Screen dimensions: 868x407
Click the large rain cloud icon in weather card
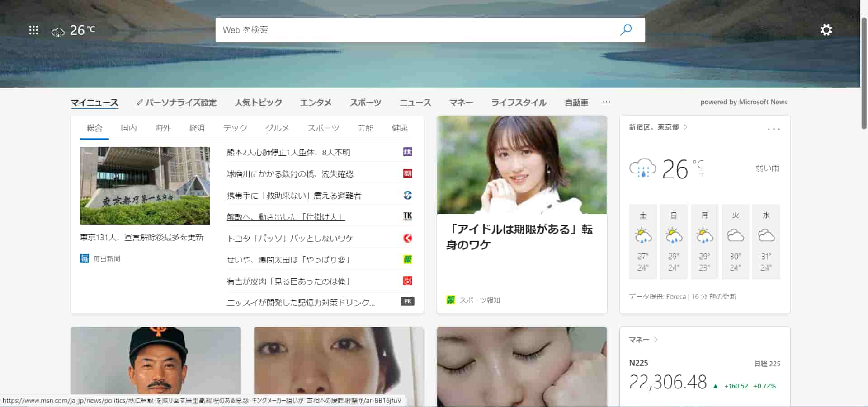click(x=642, y=168)
